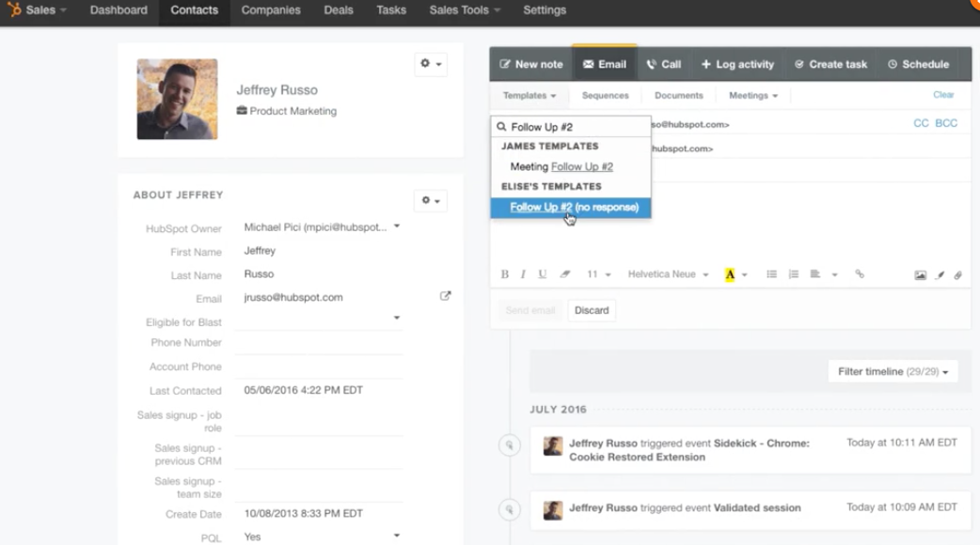Image resolution: width=980 pixels, height=545 pixels.
Task: Click the HubSpot sprocket logo
Action: [x=14, y=9]
